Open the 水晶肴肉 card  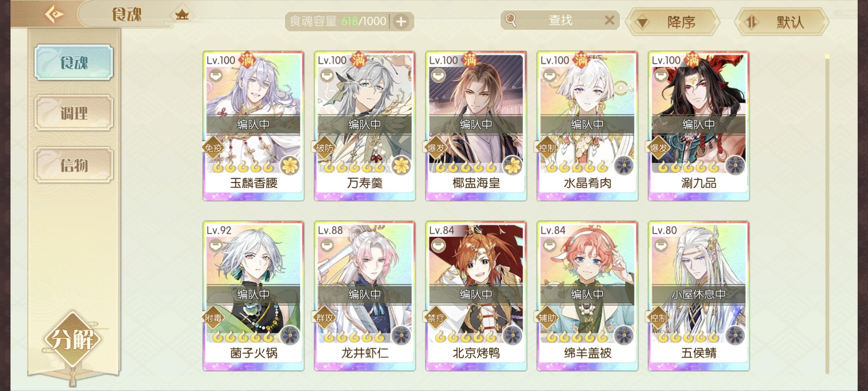(587, 126)
